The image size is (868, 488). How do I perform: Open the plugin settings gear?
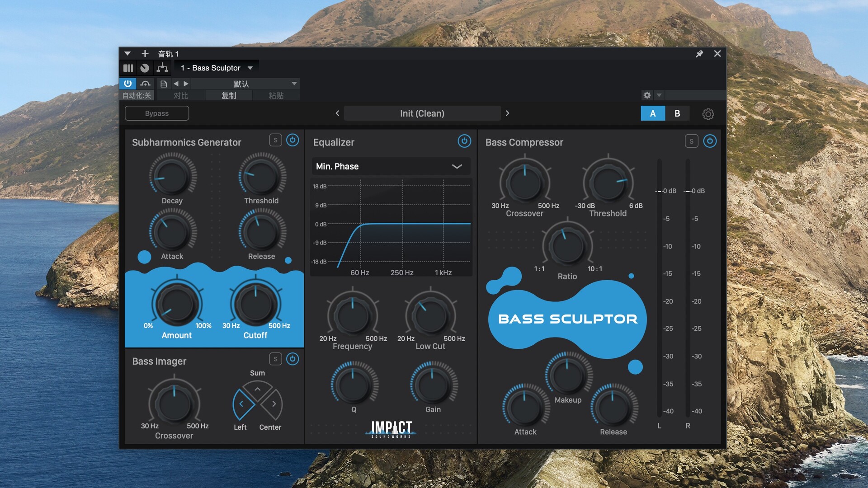708,114
